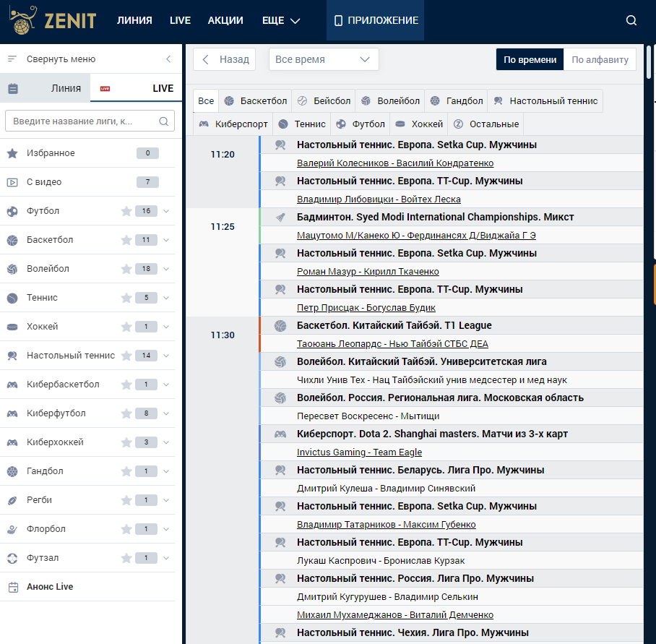Collapse the sidebar menu arrow
The image size is (656, 644).
(168, 59)
